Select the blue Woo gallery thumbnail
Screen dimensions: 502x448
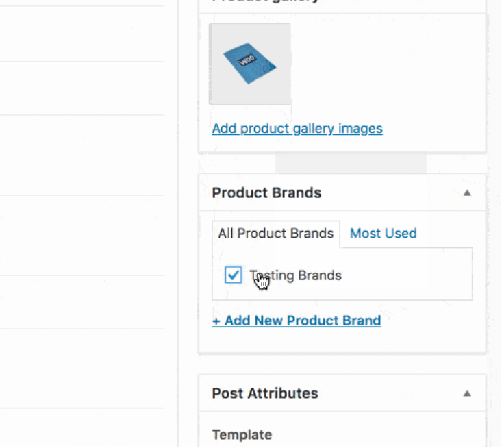pyautogui.click(x=250, y=64)
